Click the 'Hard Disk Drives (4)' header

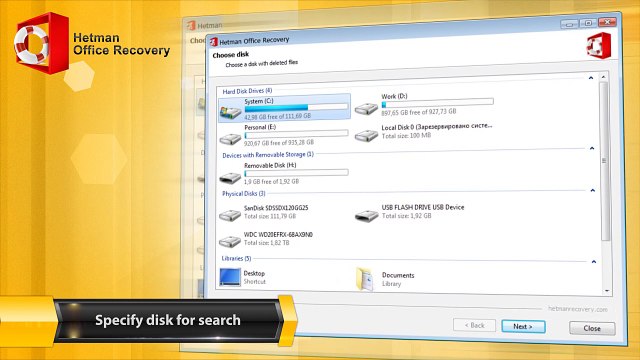247,91
